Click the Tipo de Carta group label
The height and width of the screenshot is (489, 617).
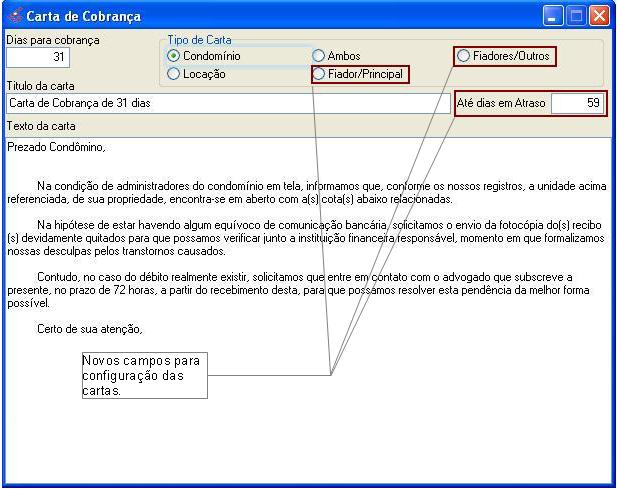point(198,40)
